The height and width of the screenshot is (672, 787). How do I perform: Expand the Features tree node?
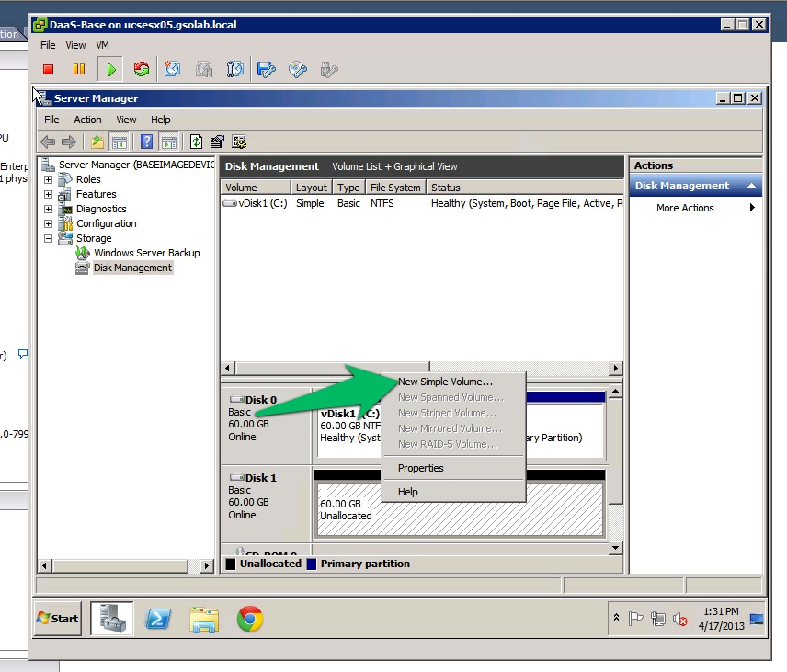pyautogui.click(x=48, y=194)
